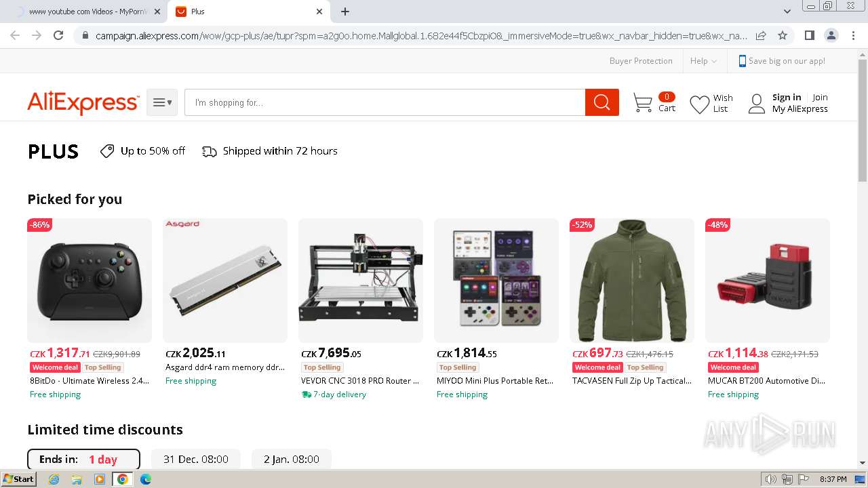Open My AliExpress link
868x488 pixels.
(x=800, y=108)
